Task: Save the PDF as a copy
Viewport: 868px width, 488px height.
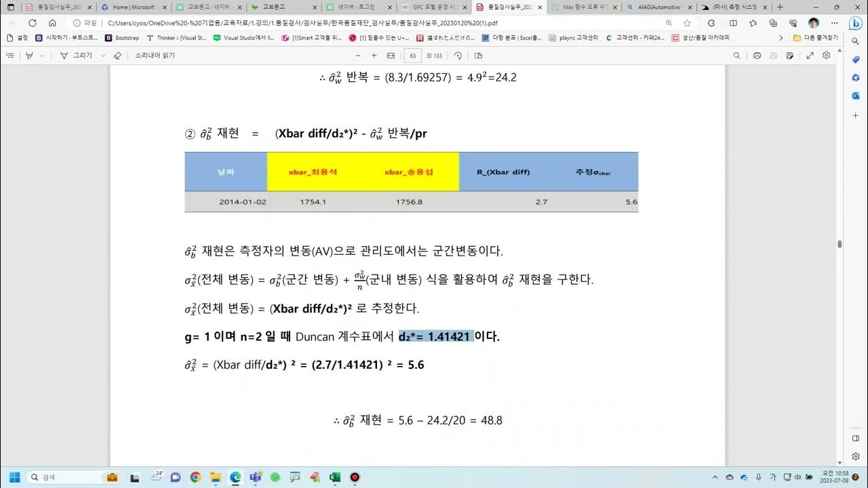Action: point(791,56)
